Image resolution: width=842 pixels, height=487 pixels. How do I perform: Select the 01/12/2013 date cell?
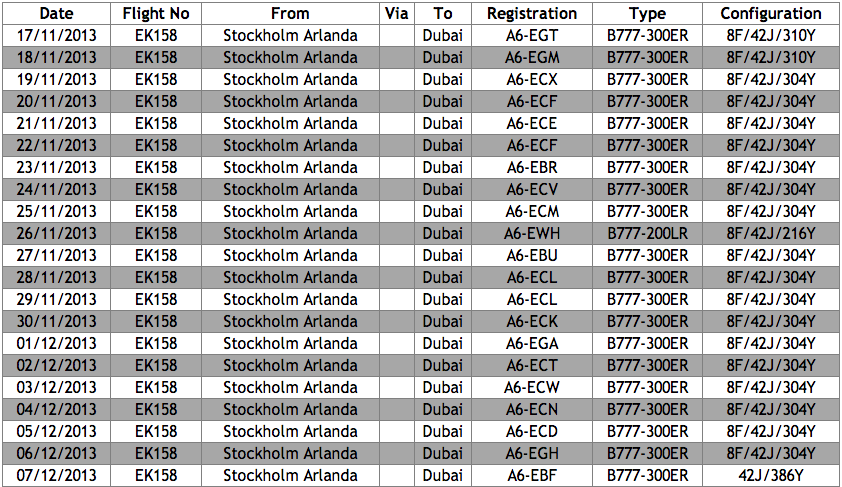coord(57,344)
